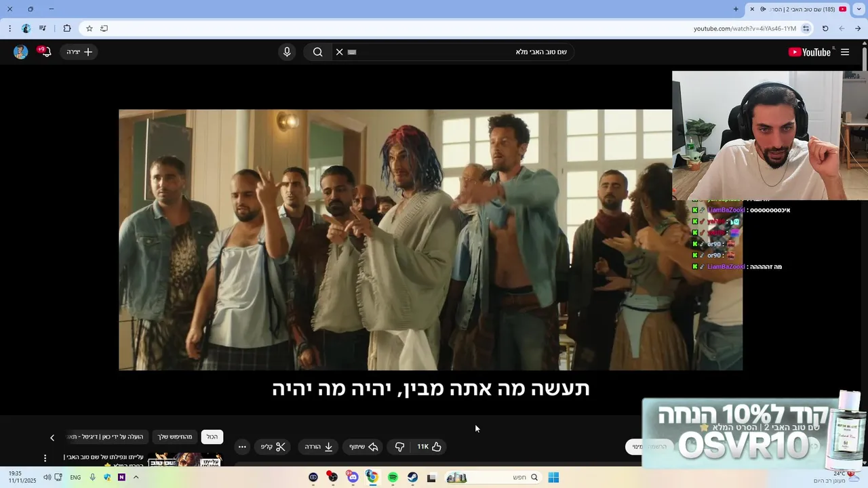Reload the page in the browser
The width and height of the screenshot is (868, 488).
click(825, 28)
